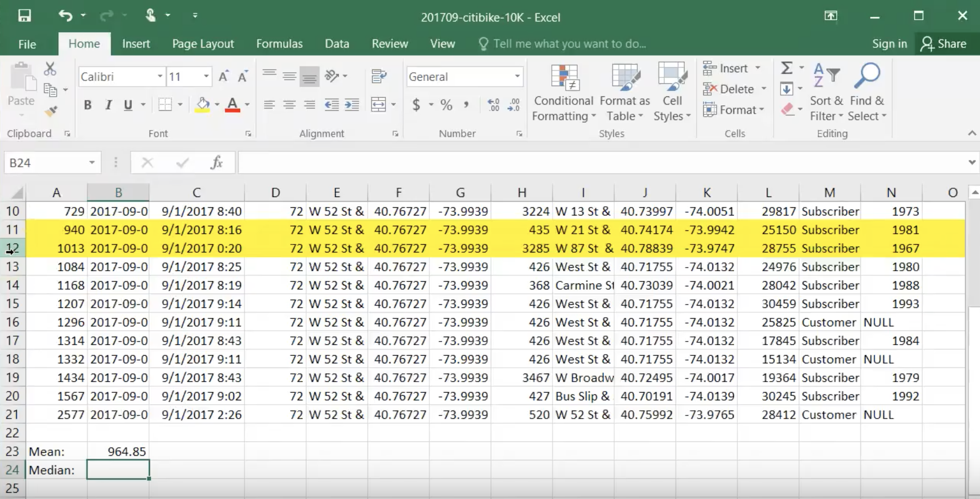Image resolution: width=980 pixels, height=499 pixels.
Task: Open Conditional Formatting menu
Action: pyautogui.click(x=563, y=93)
